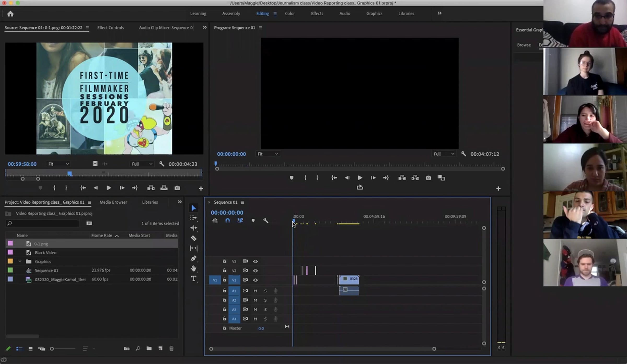The image size is (627, 364).
Task: Open Source monitor Full resolution dropdown
Action: (x=142, y=164)
